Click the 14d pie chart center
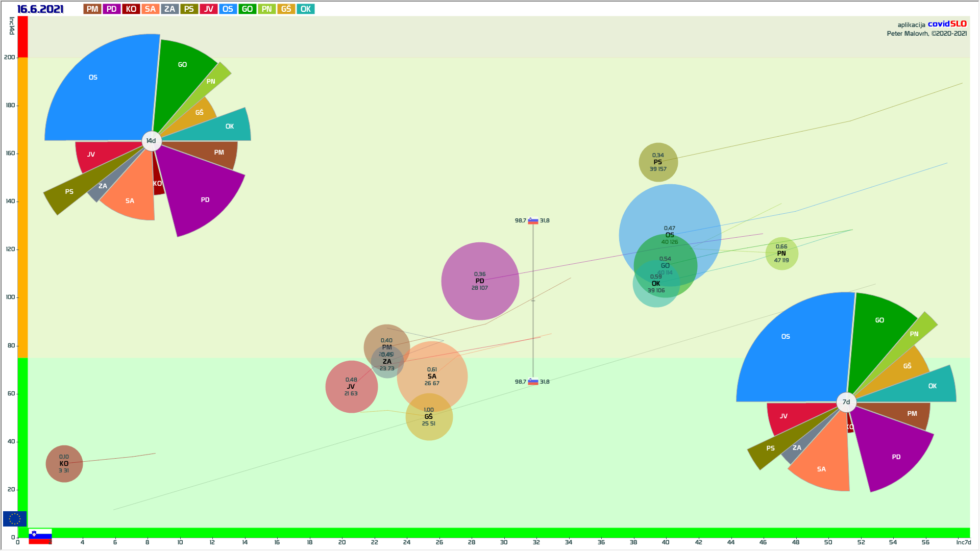The height and width of the screenshot is (551, 980). [x=151, y=141]
